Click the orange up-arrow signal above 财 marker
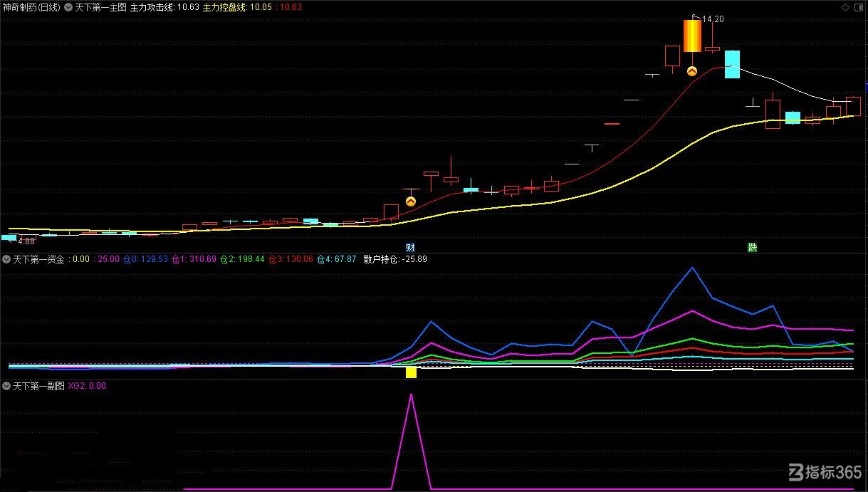 (x=410, y=201)
